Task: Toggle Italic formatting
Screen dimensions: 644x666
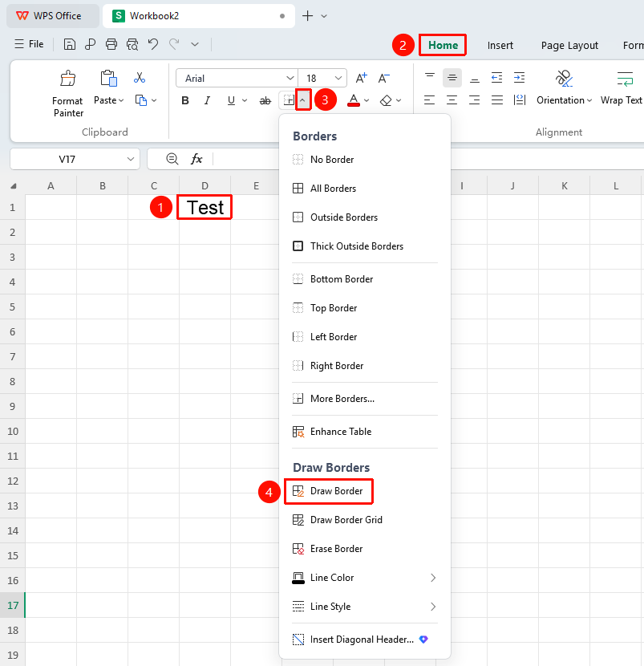Action: pos(207,100)
